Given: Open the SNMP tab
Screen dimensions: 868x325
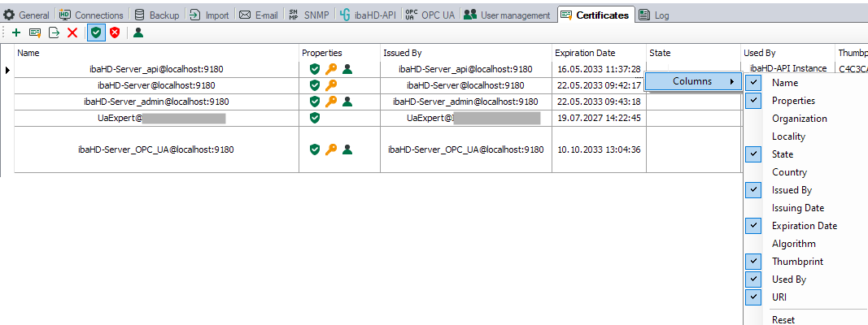Looking at the screenshot, I should [x=309, y=15].
